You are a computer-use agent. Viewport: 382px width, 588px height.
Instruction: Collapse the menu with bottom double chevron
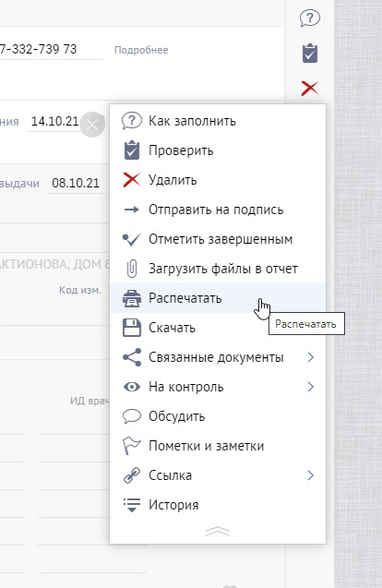point(218,532)
